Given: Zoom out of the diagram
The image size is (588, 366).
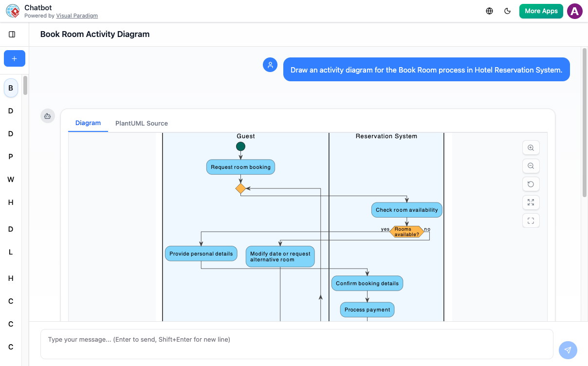Looking at the screenshot, I should [531, 166].
